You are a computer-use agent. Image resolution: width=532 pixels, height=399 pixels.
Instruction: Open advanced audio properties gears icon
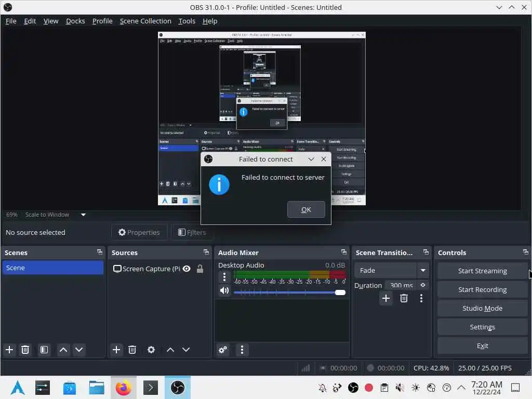(223, 350)
